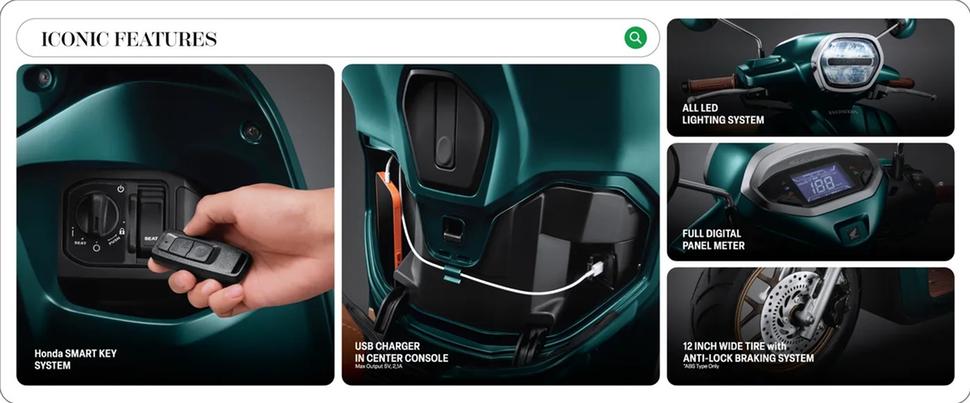Click the ANTI-LOCK BRAKING SYSTEM caption text
The height and width of the screenshot is (403, 970).
[x=749, y=358]
